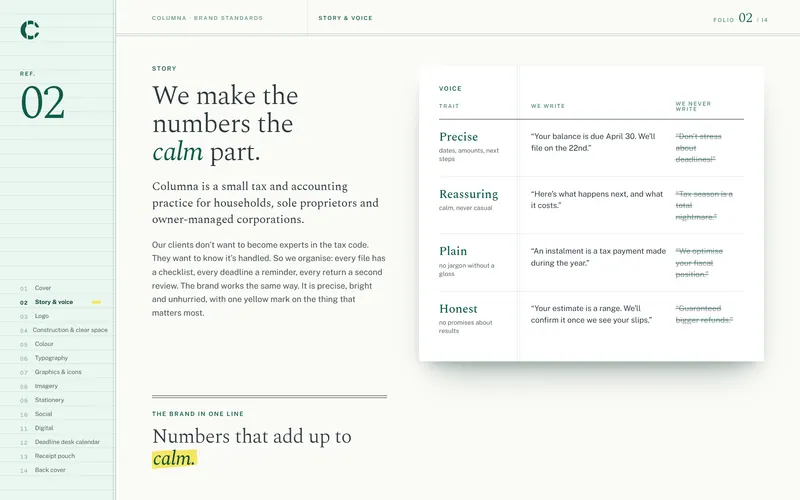Click the WE WRITE column header
Image resolution: width=800 pixels, height=500 pixels.
pos(548,106)
